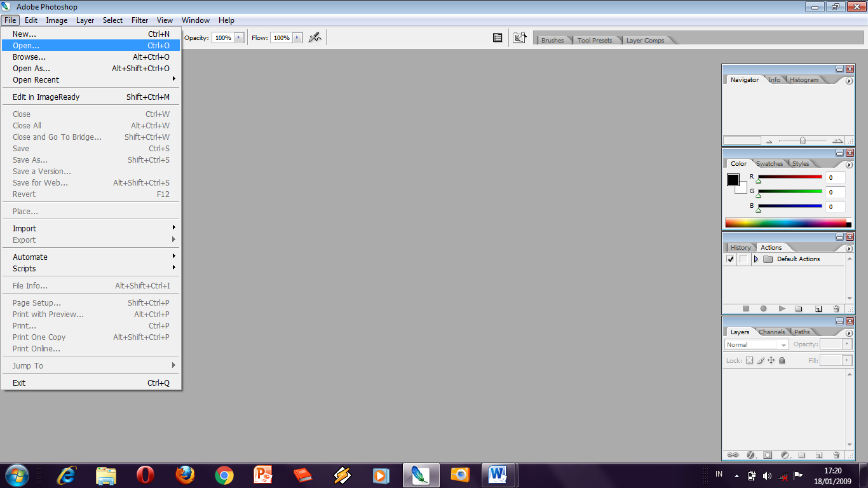The width and height of the screenshot is (868, 488).
Task: Open Color panel flyout menu arrow
Action: [x=849, y=165]
